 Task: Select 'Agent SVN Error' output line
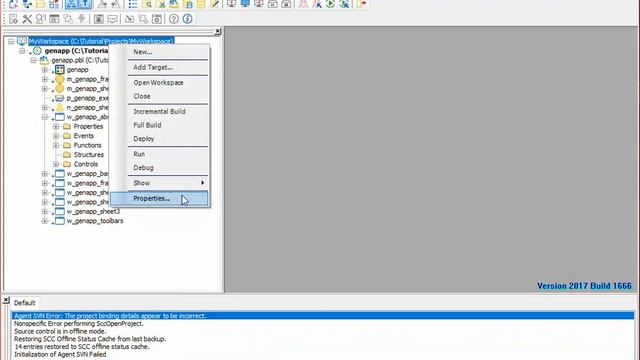[323, 316]
